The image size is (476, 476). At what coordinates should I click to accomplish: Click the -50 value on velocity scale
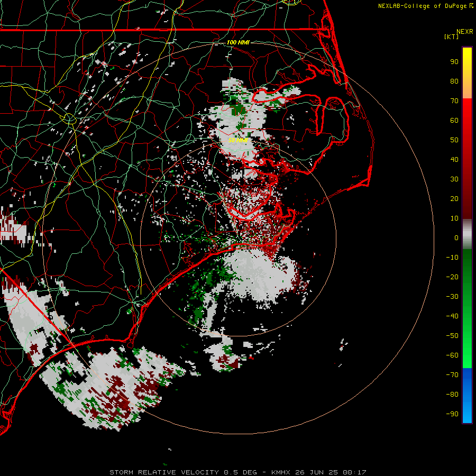coord(452,336)
